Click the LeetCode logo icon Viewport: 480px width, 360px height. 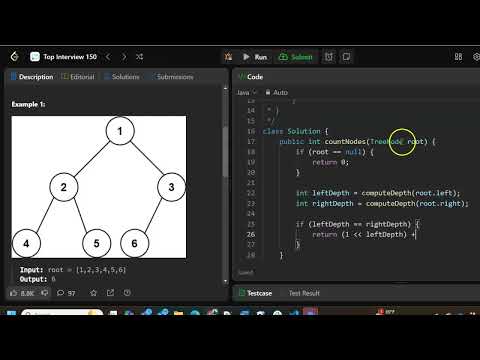14,57
